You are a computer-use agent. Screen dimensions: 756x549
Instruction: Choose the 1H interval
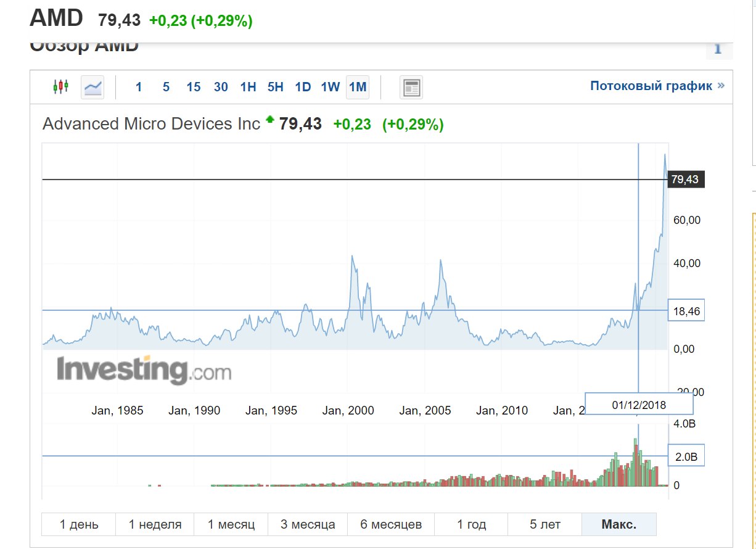point(248,87)
